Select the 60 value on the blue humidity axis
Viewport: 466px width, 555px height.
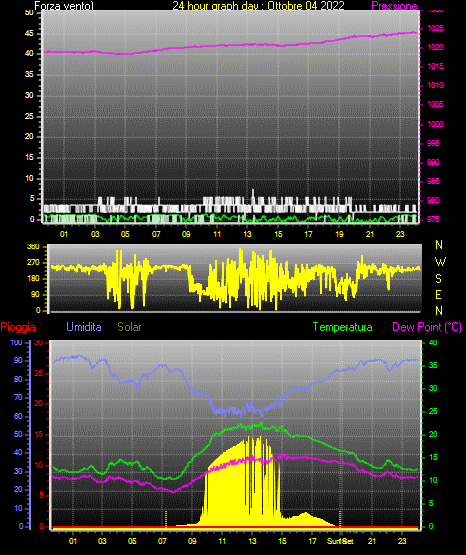pyautogui.click(x=18, y=416)
